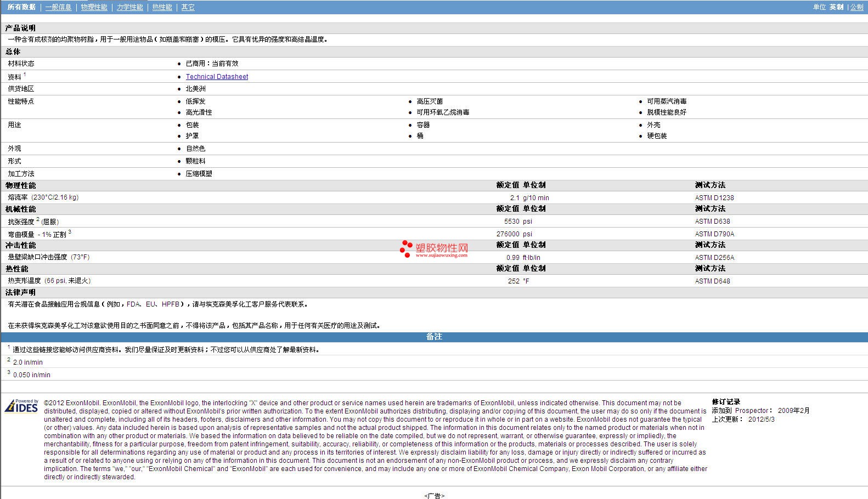Image resolution: width=868 pixels, height=499 pixels.
Task: Click the 总体 section header
Action: pyautogui.click(x=13, y=52)
